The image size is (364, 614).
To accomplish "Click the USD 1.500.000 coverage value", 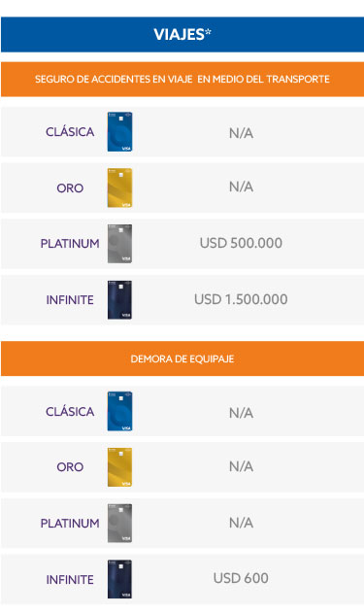I will click(241, 299).
